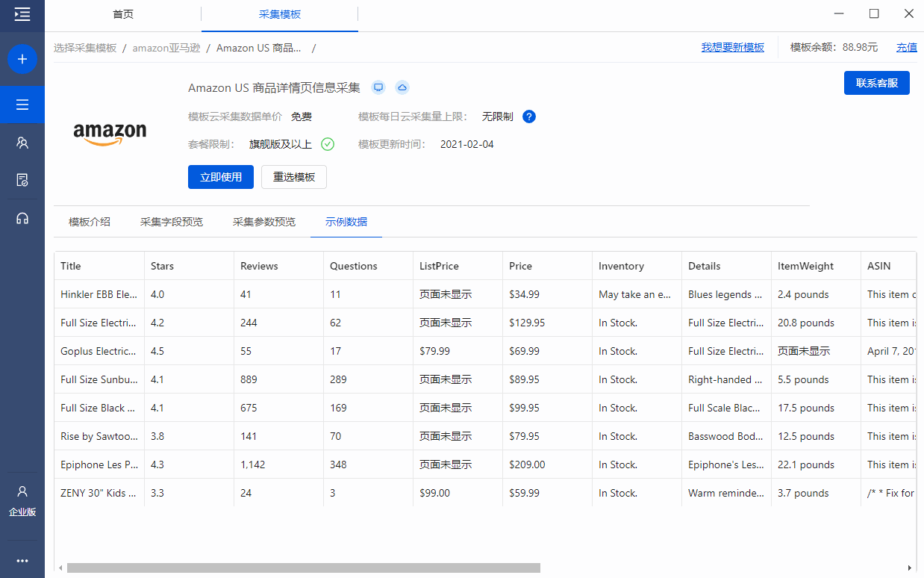Screen dimensions: 924x578
Task: Open the three-dot more options in the sidebar
Action: [x=22, y=561]
